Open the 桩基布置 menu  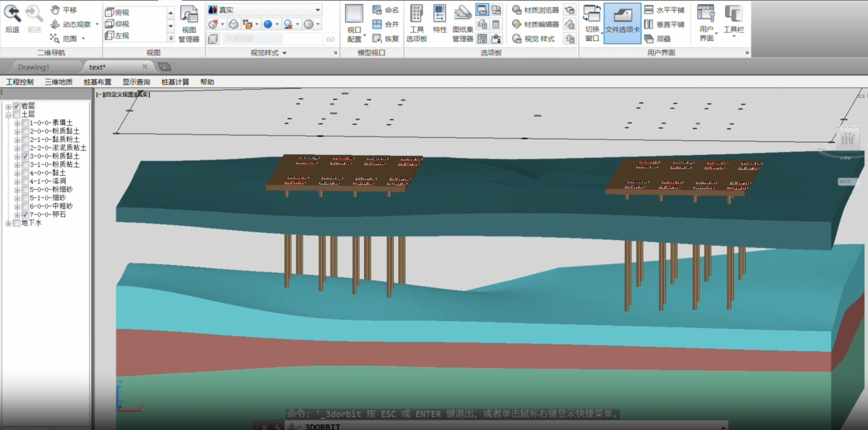[97, 82]
